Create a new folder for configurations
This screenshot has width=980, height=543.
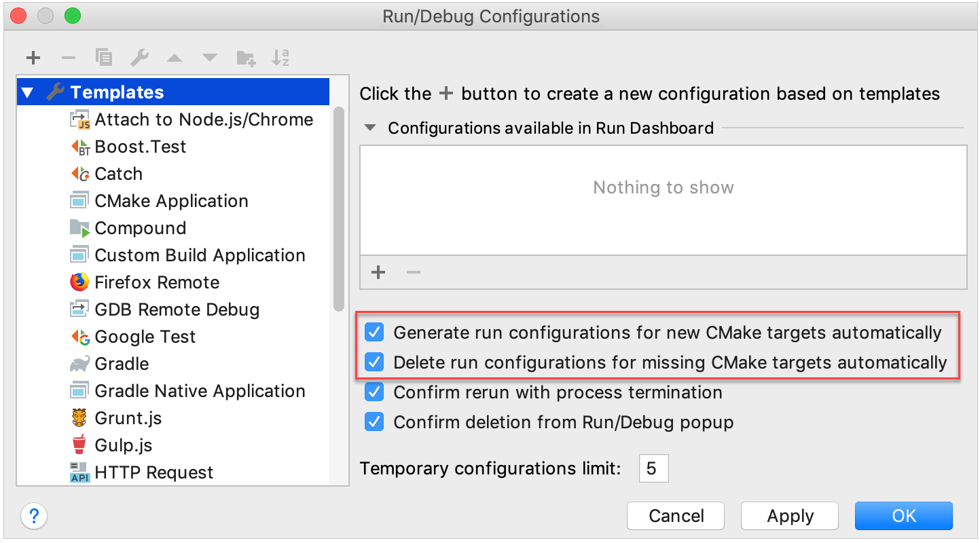point(245,58)
